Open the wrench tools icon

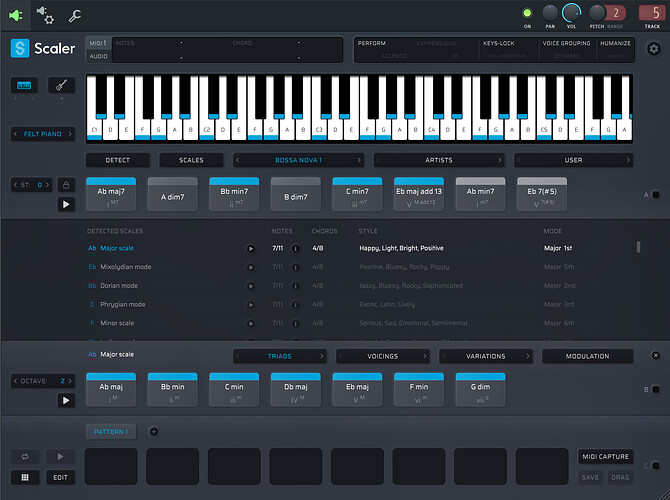pyautogui.click(x=75, y=16)
